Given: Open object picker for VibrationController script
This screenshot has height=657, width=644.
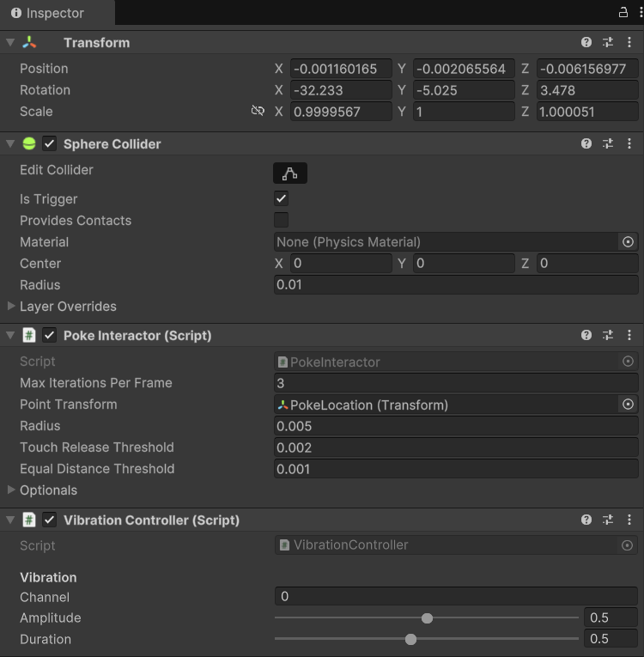Looking at the screenshot, I should pos(627,545).
